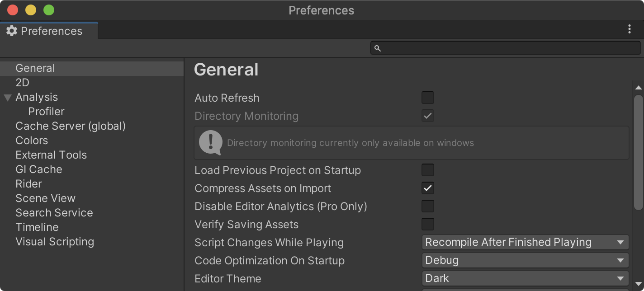Click the vertical scrollbar thumb
Screen dimensions: 644x291
[x=639, y=152]
